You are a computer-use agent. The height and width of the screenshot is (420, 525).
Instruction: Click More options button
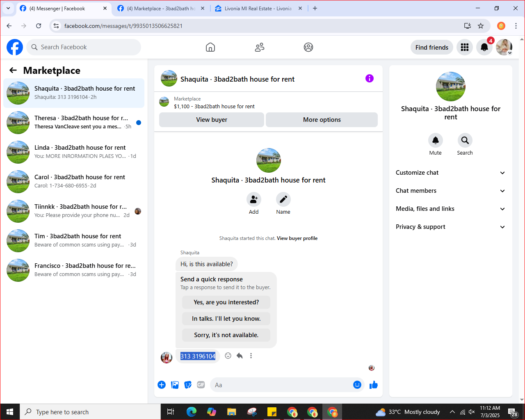coord(322,120)
